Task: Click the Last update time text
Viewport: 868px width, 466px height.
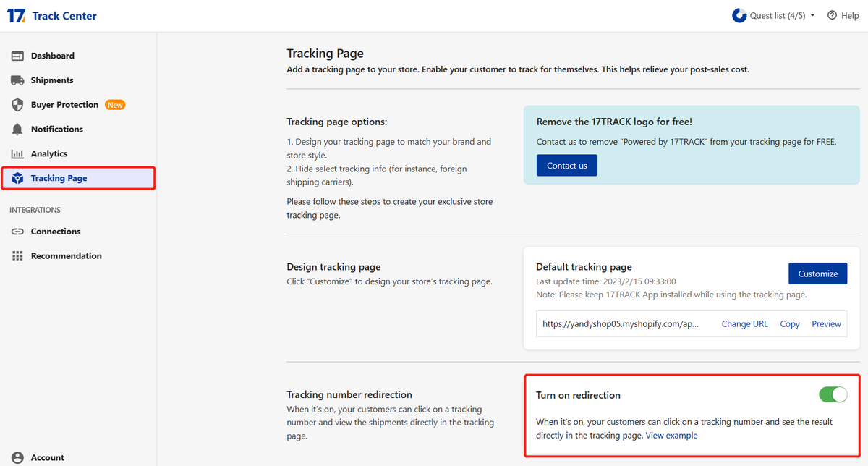Action: click(x=606, y=281)
